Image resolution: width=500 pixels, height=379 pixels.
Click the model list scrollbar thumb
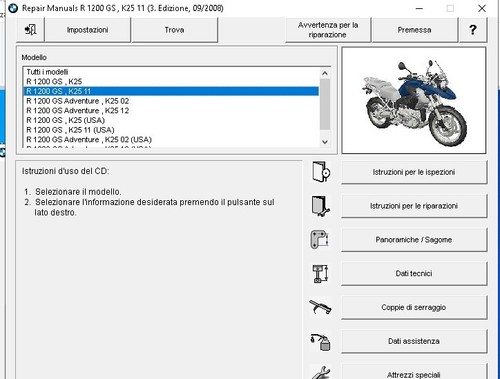click(325, 104)
